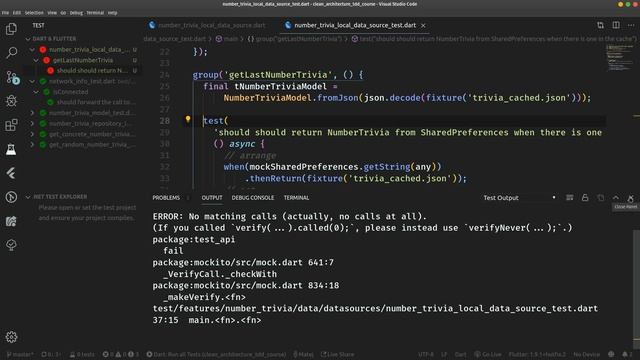
Task: Open the Manage gear icon
Action: (11, 337)
